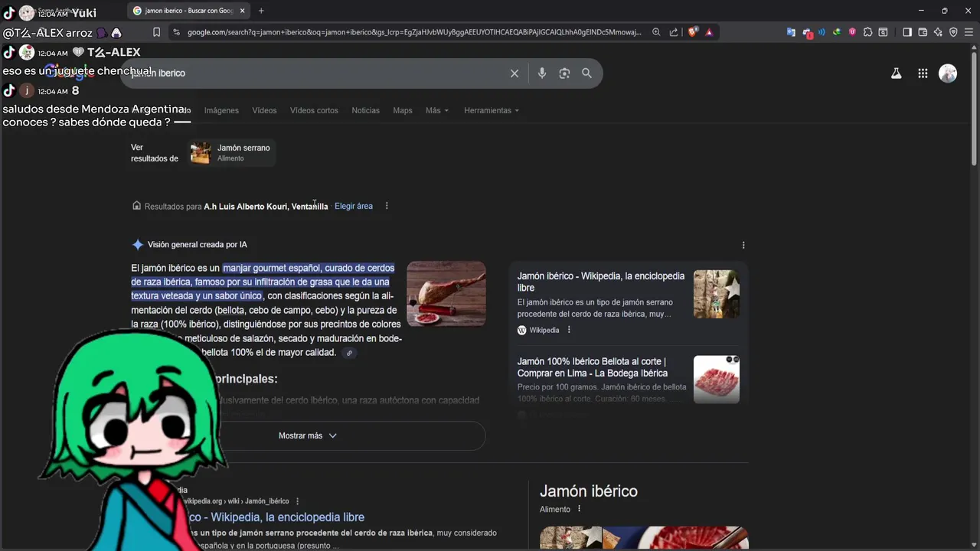Click the magnifier search submit icon
This screenshot has height=551, width=980.
pyautogui.click(x=586, y=73)
